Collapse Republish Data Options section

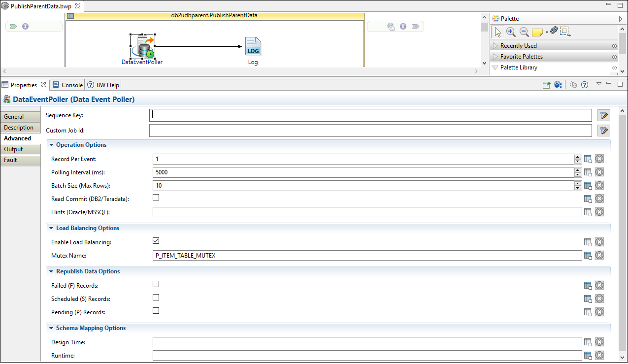pyautogui.click(x=51, y=271)
